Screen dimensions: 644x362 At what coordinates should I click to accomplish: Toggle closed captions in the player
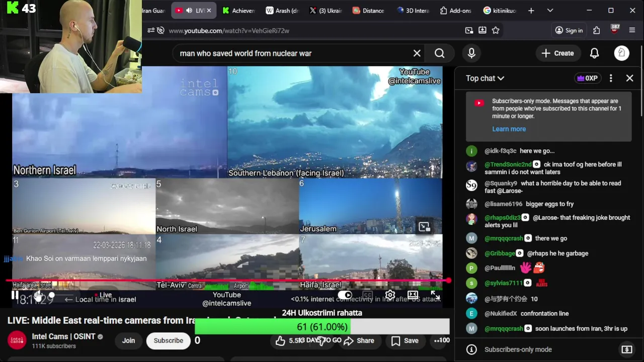pos(368,295)
